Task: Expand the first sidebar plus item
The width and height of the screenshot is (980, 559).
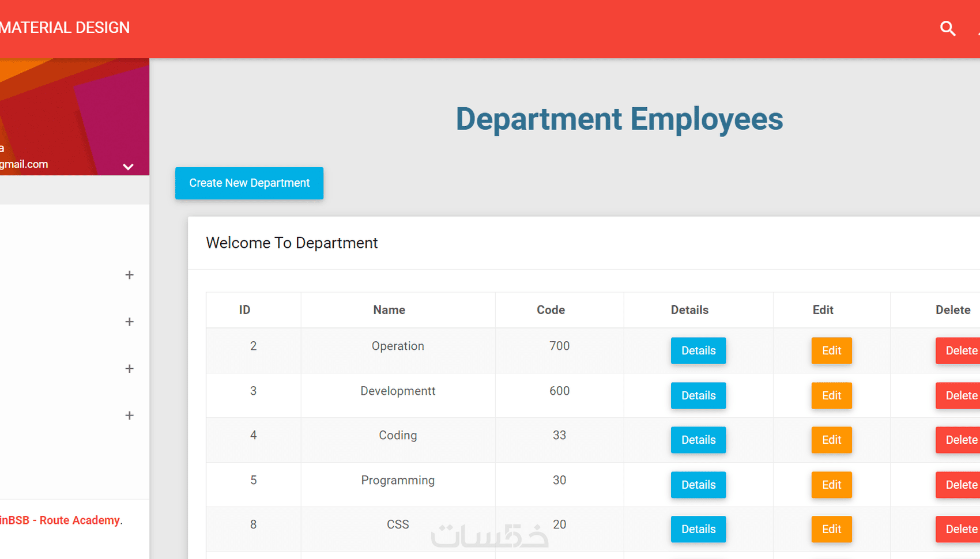Action: (x=129, y=275)
